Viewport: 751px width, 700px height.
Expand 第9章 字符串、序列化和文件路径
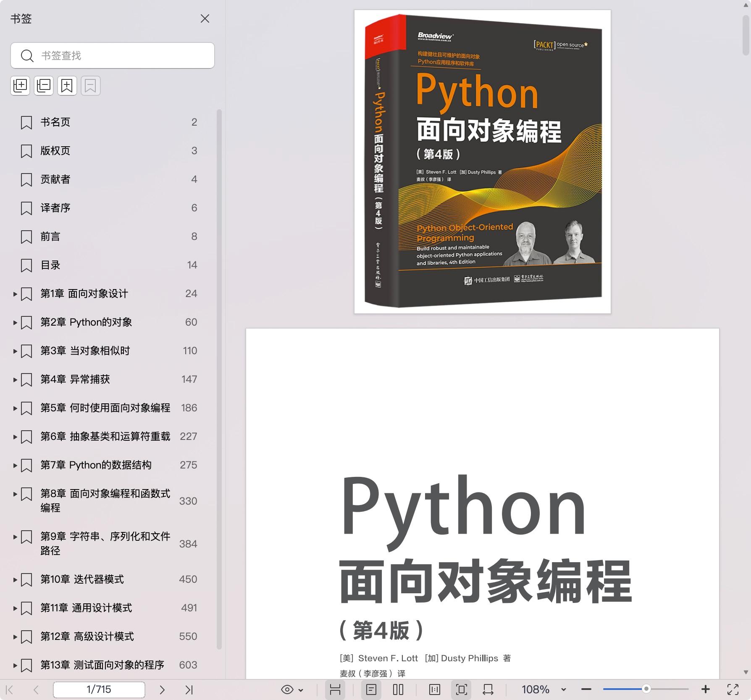[x=15, y=537]
